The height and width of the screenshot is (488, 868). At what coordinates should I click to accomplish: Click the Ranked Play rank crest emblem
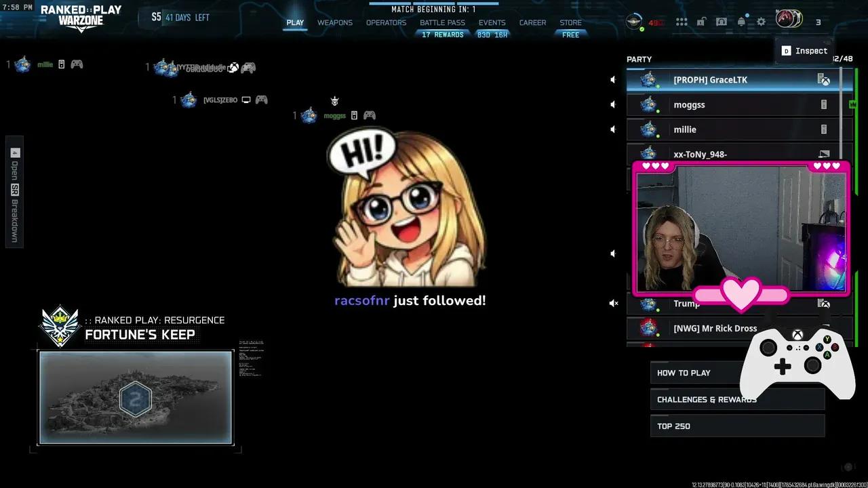tap(60, 327)
